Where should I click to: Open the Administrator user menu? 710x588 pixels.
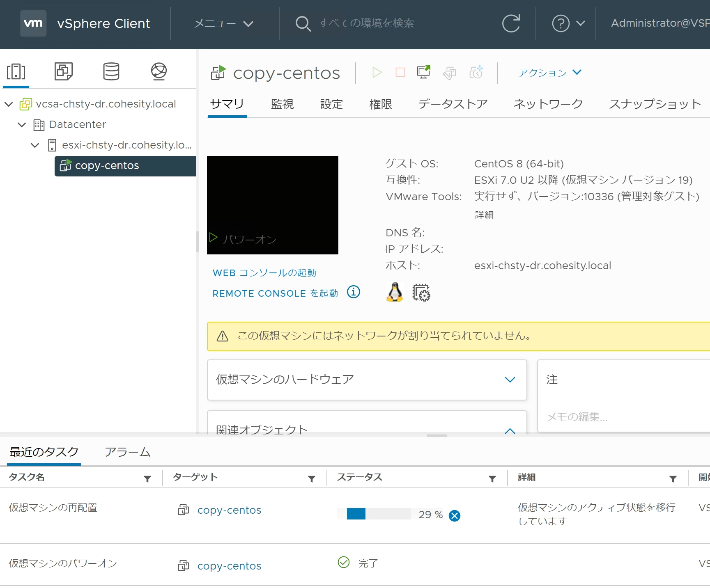point(660,23)
